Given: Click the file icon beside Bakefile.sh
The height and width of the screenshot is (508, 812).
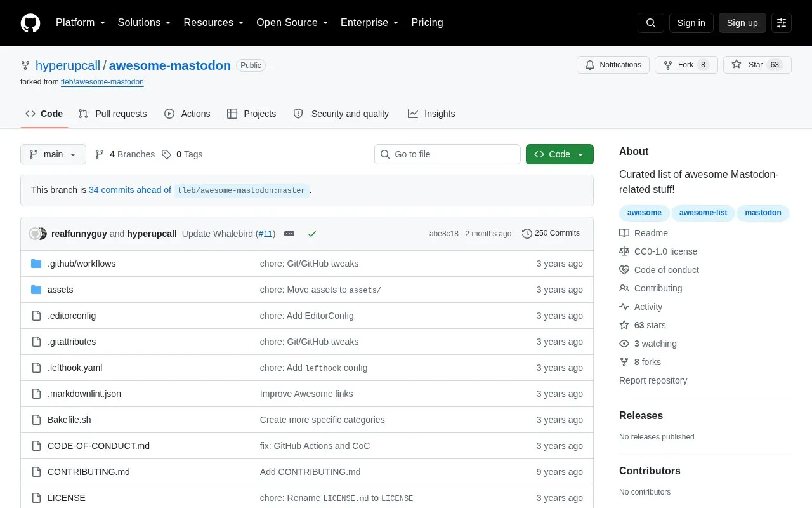Looking at the screenshot, I should pos(36,420).
